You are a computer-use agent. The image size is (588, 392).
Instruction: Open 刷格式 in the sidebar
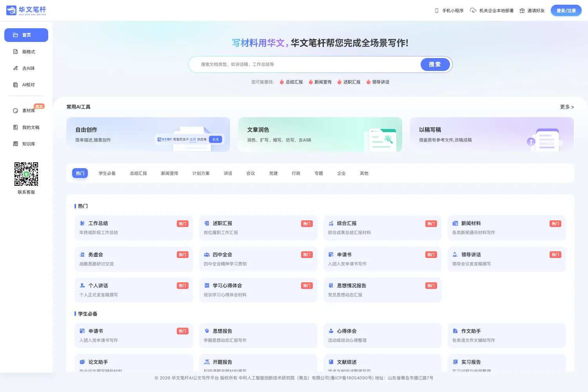point(26,52)
